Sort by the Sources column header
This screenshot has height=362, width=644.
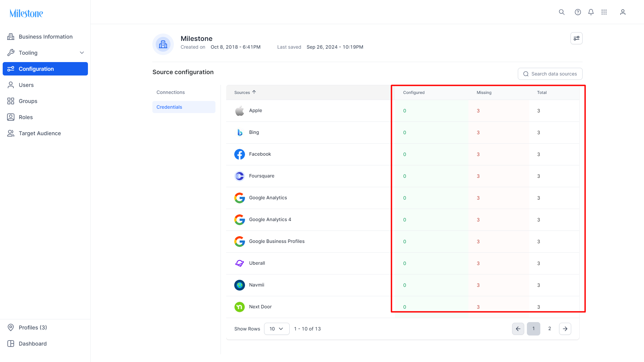pos(245,92)
